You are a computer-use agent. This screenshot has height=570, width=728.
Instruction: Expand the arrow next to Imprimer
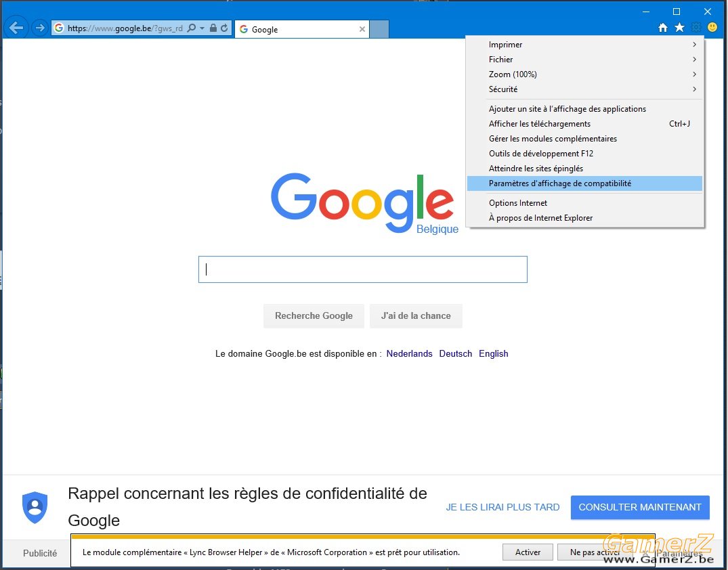[695, 45]
